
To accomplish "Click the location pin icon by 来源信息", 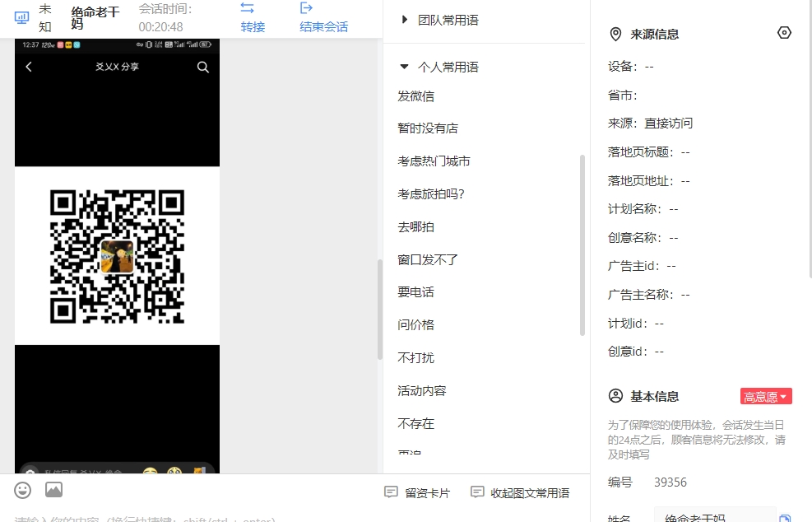I will coord(615,35).
